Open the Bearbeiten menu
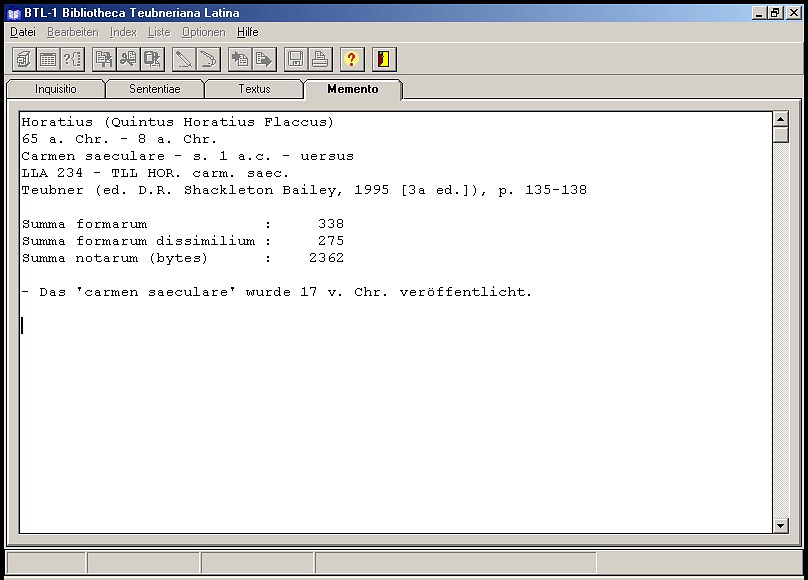808x580 pixels. pos(73,32)
